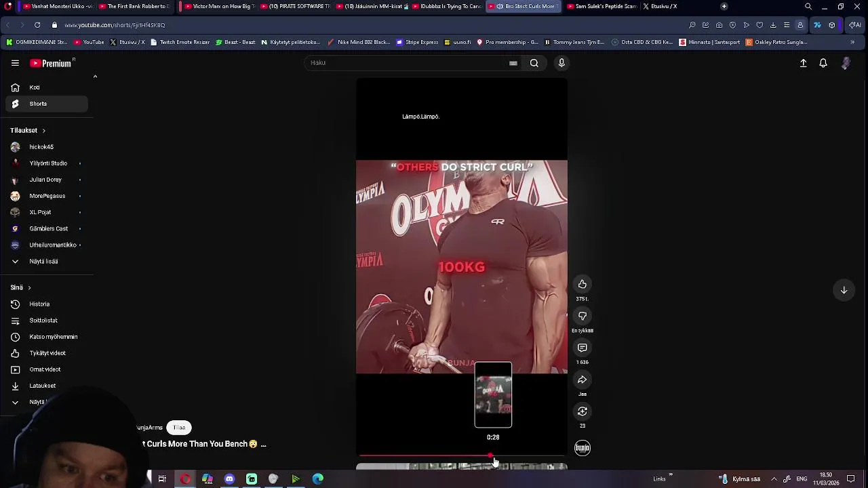The image size is (868, 488).
Task: Open Historia watch history
Action: [x=47, y=304]
